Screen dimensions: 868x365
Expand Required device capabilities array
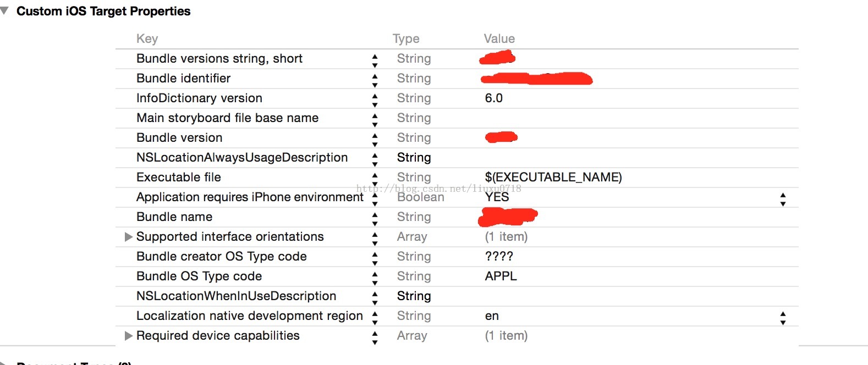pyautogui.click(x=129, y=336)
